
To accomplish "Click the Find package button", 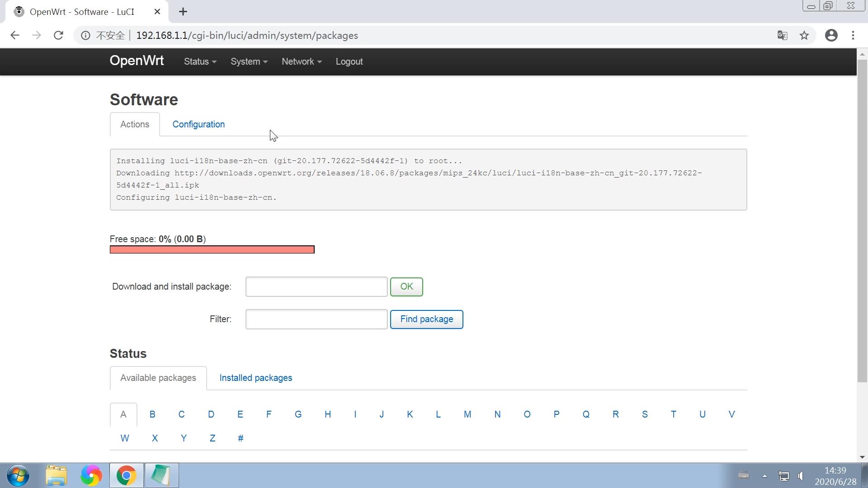I will tap(426, 319).
